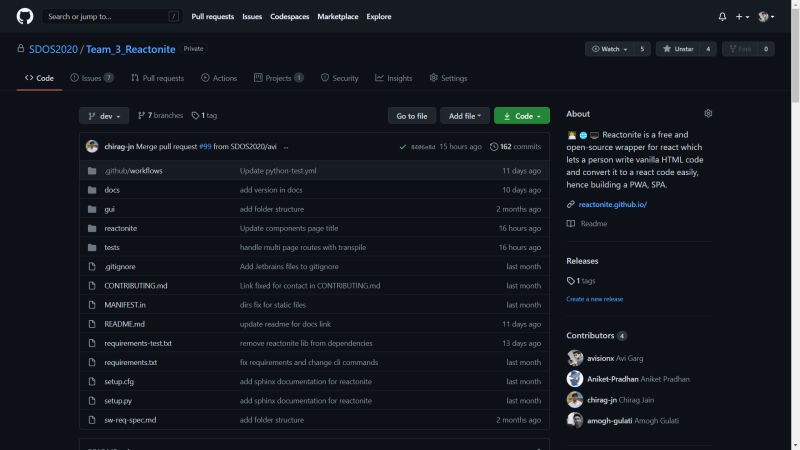Switch to the Insights tab
Image resolution: width=800 pixels, height=450 pixels.
(x=393, y=78)
